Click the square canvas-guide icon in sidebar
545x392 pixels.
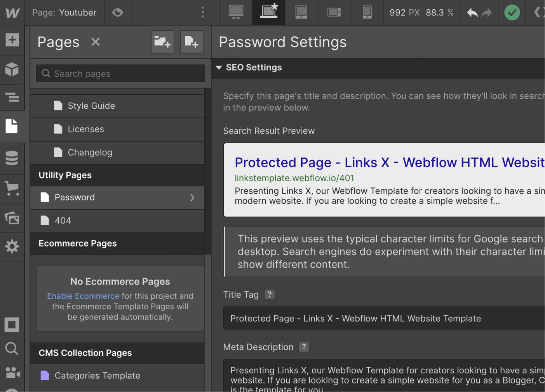(12, 325)
